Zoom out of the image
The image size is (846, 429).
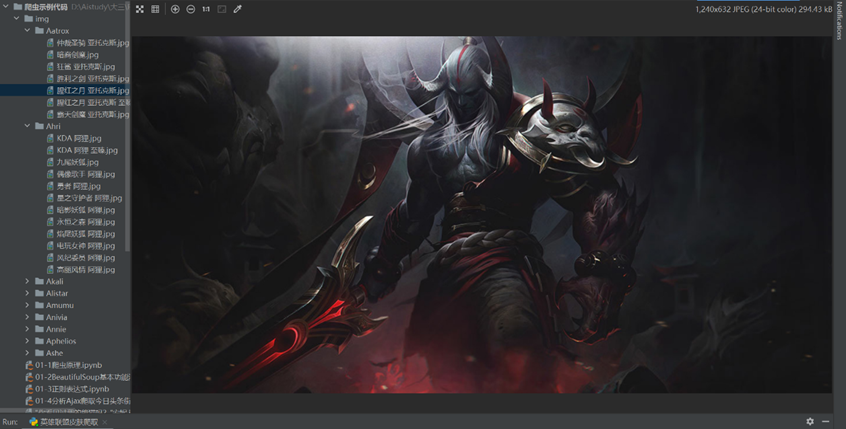(x=190, y=9)
